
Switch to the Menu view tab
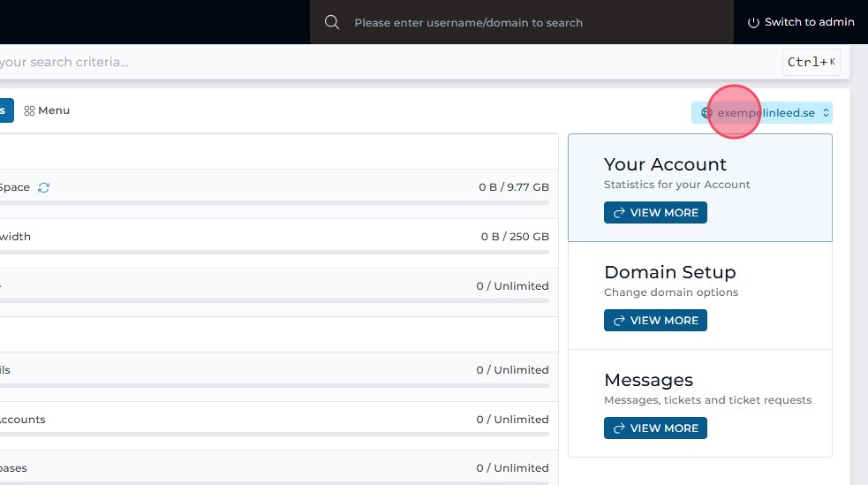tap(48, 111)
